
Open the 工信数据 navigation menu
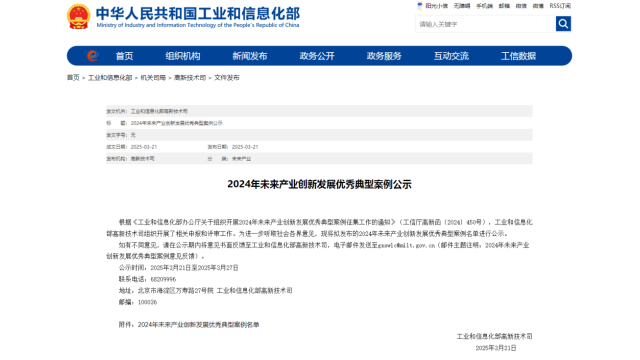coord(518,56)
